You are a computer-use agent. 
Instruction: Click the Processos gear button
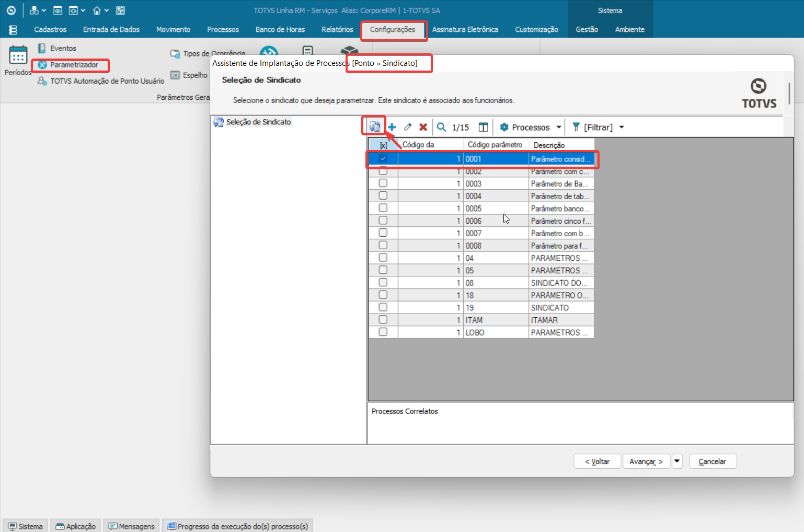(x=525, y=127)
